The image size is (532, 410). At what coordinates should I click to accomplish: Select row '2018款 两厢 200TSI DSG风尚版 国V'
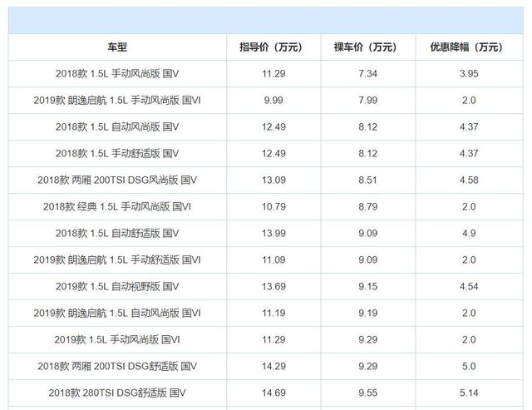(x=266, y=180)
